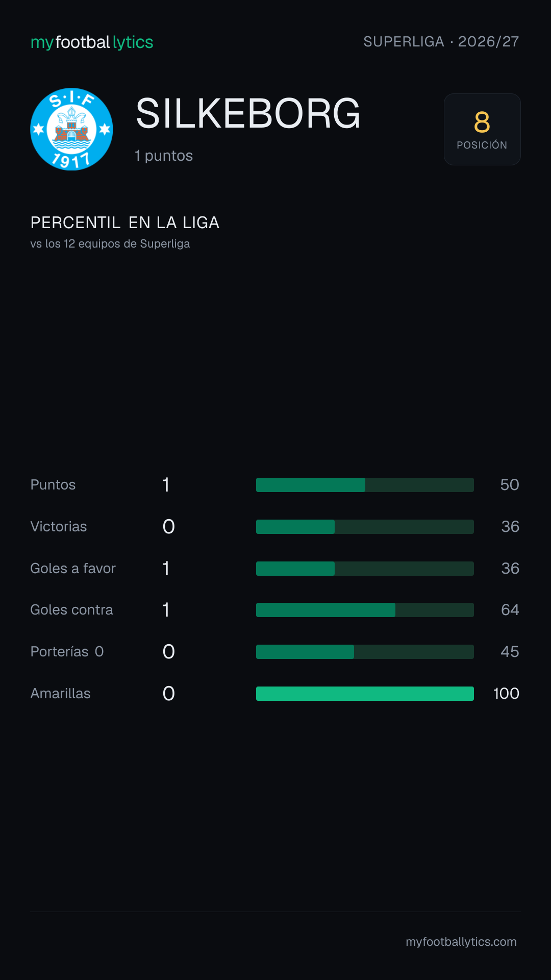Click the Victorias percentile bar
Screen dimensions: 551x980
click(x=365, y=527)
